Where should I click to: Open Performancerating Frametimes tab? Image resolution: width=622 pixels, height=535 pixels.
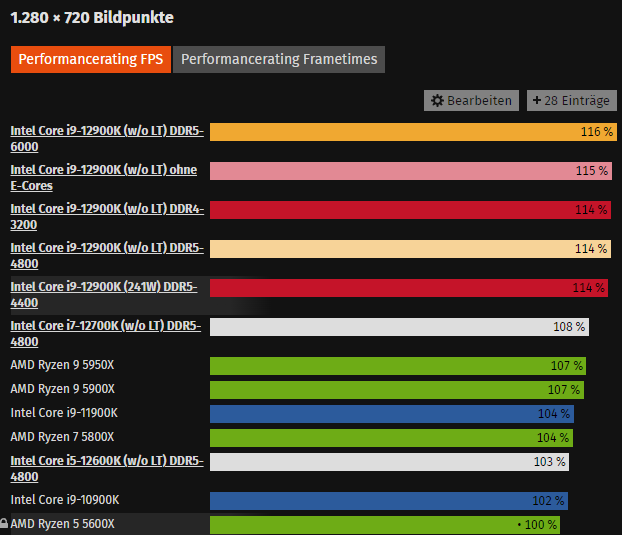pyautogui.click(x=279, y=59)
